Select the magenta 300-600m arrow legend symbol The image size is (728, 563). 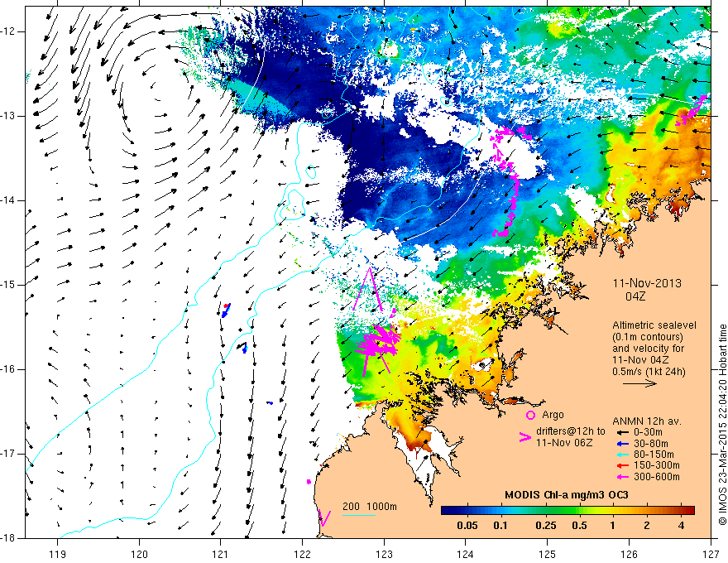(x=622, y=477)
